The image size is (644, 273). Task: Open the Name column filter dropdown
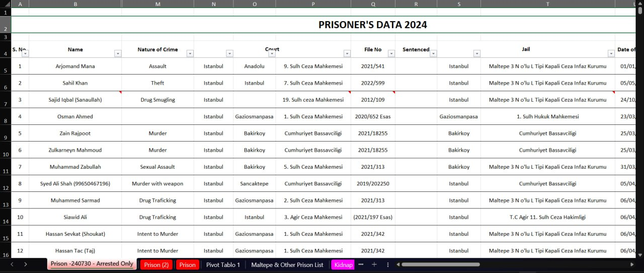click(x=118, y=53)
